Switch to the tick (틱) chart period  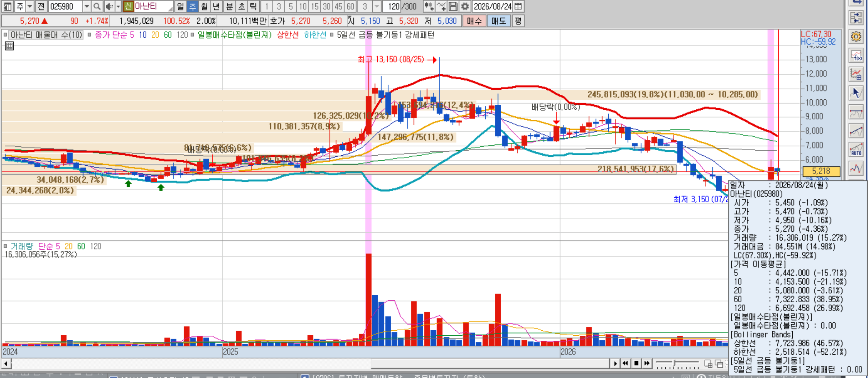click(253, 6)
